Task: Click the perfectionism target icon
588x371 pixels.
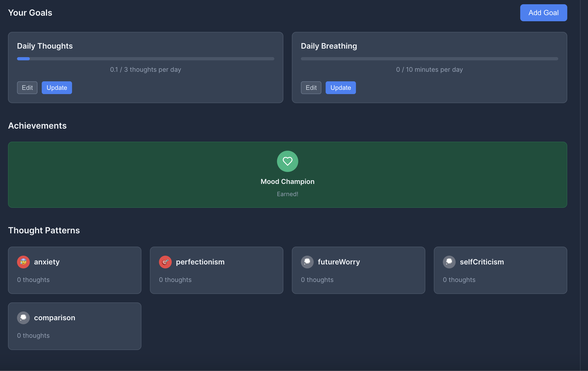Action: tap(165, 262)
